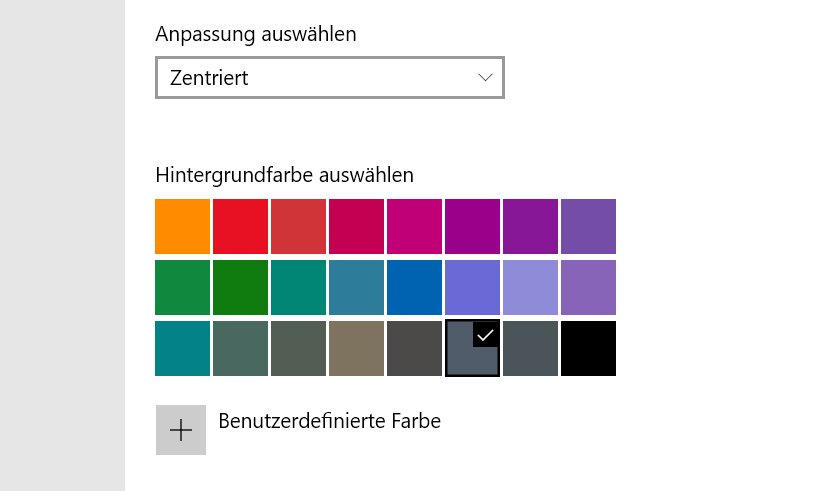821x491 pixels.
Task: Click Benutzerdefinierte Farbe label
Action: 329,421
